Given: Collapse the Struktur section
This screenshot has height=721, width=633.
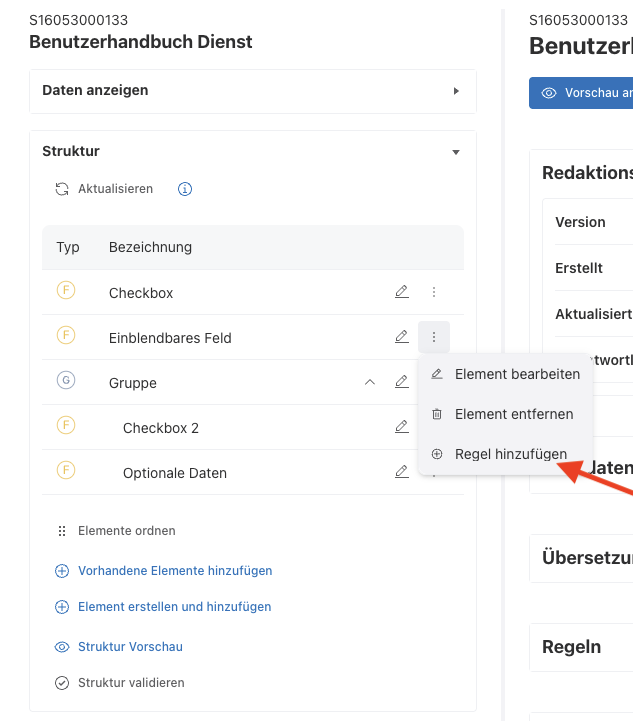Looking at the screenshot, I should [456, 152].
